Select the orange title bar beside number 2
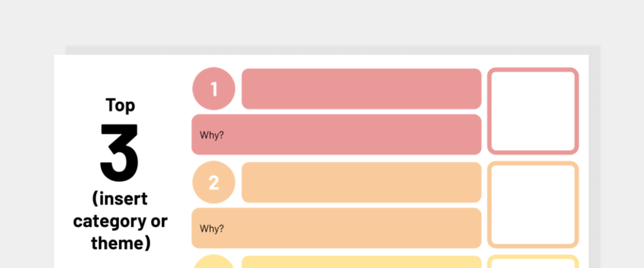 [361, 182]
